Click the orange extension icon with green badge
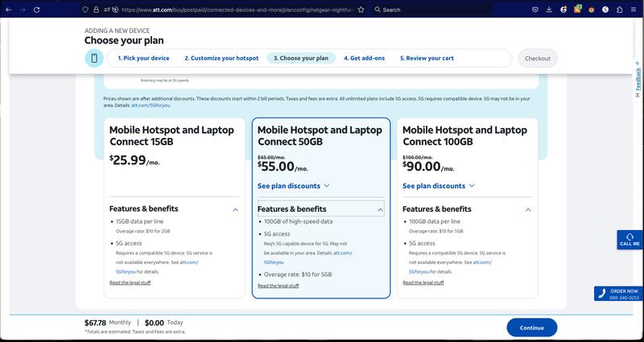The height and width of the screenshot is (342, 644). coord(577,9)
